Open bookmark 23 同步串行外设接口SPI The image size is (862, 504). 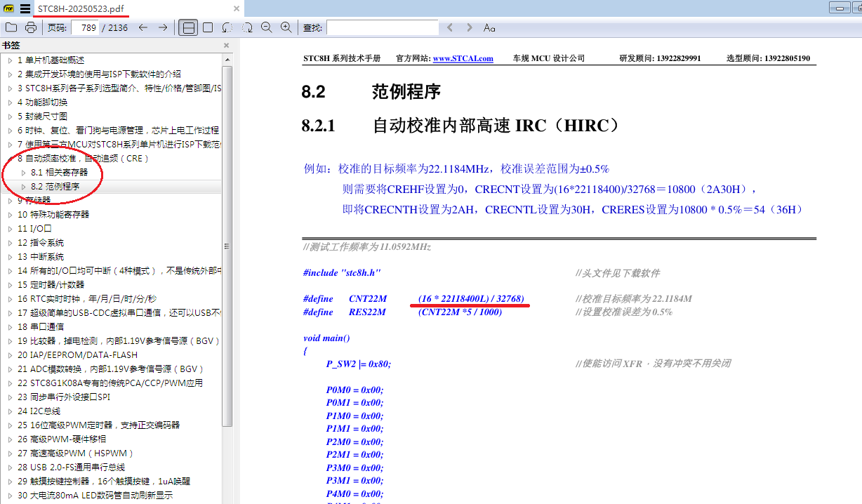(64, 397)
